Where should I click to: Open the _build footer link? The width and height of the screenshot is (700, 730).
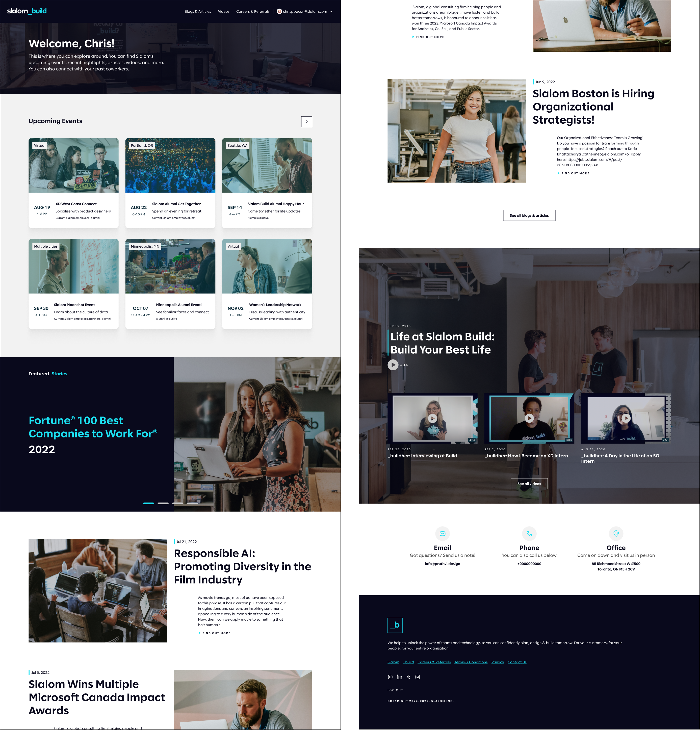pos(409,662)
